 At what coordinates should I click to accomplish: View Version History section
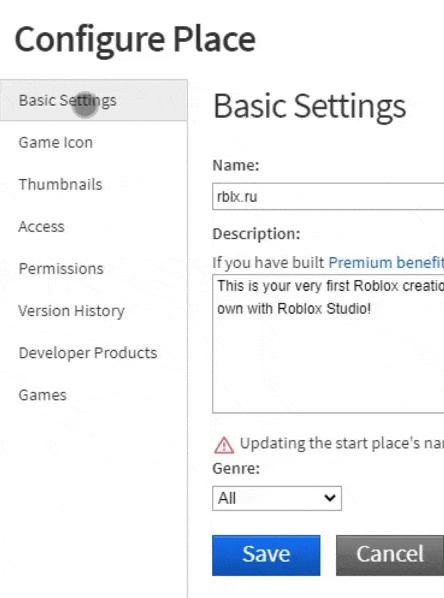pos(71,311)
